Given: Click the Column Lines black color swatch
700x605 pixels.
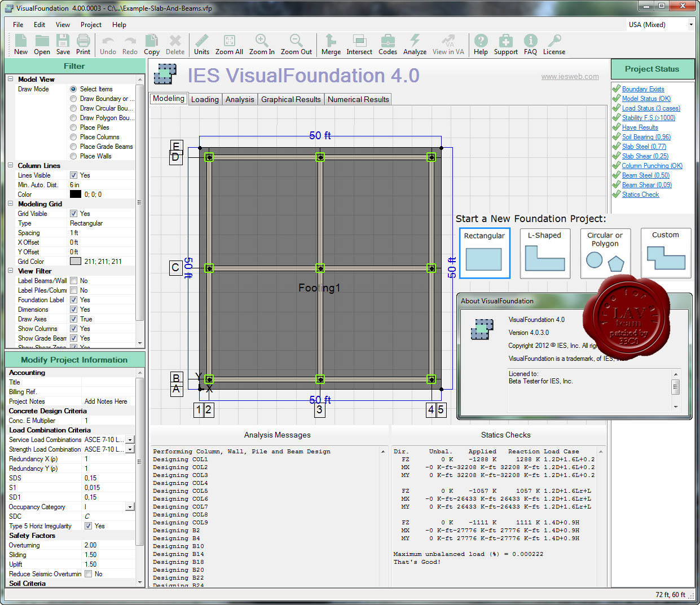Looking at the screenshot, I should point(76,195).
